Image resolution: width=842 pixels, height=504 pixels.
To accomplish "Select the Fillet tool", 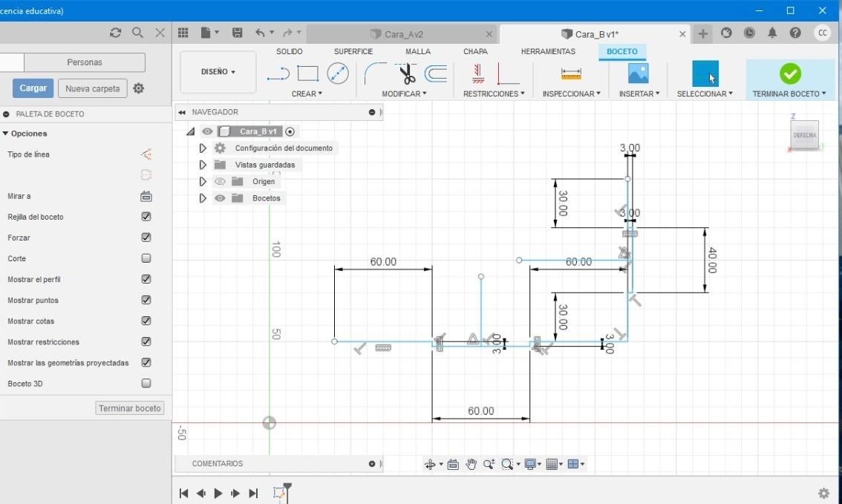I will tap(375, 73).
